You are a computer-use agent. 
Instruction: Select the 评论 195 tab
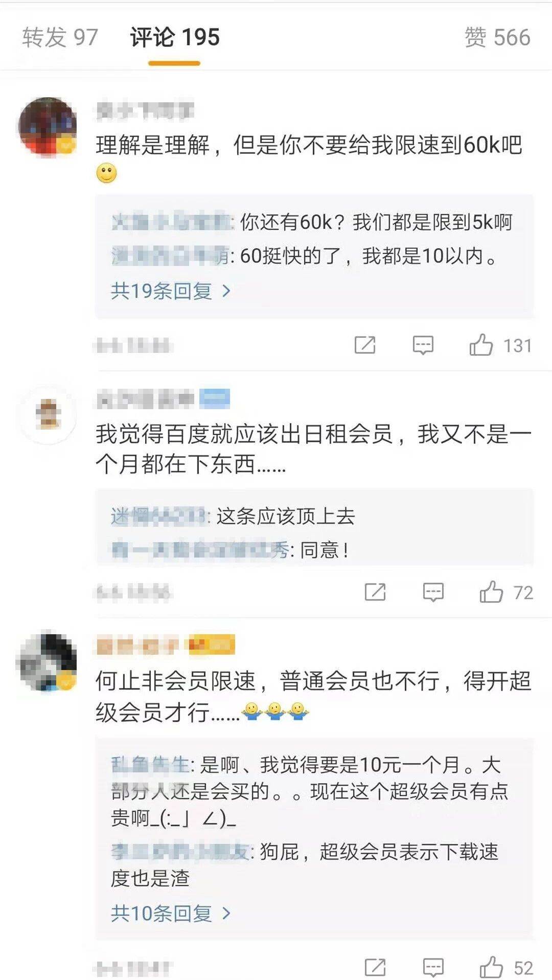click(x=174, y=37)
